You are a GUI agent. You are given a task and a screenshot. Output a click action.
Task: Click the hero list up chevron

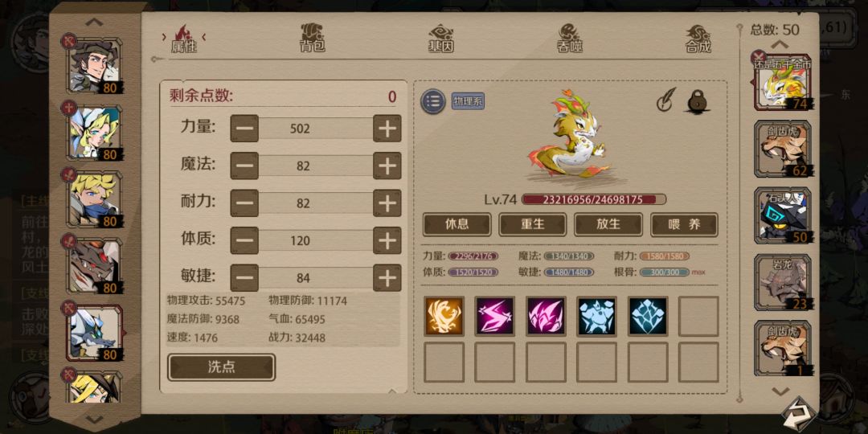(95, 23)
